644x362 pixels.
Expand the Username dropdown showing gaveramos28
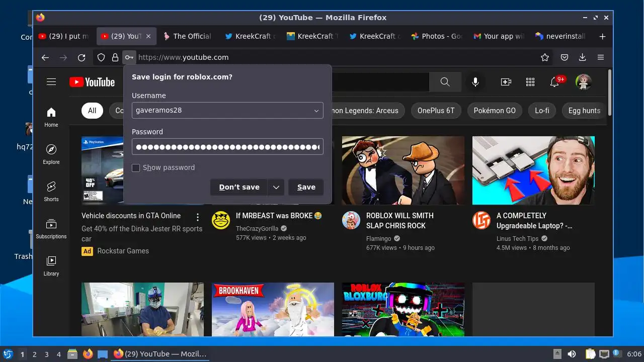pyautogui.click(x=316, y=111)
